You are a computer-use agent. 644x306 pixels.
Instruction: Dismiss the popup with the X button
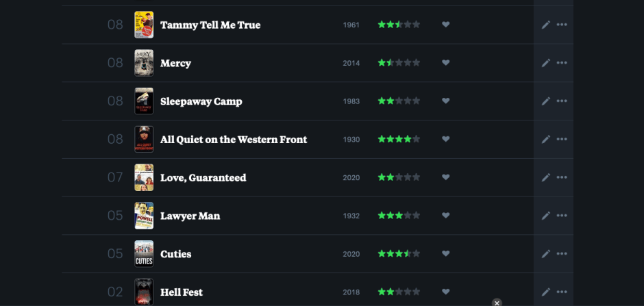[x=497, y=303]
